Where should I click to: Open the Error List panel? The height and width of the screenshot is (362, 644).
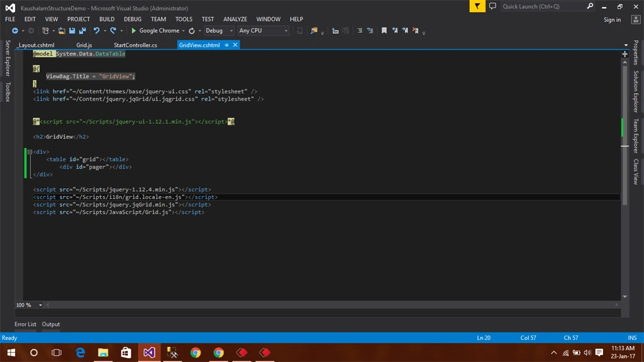point(25,324)
